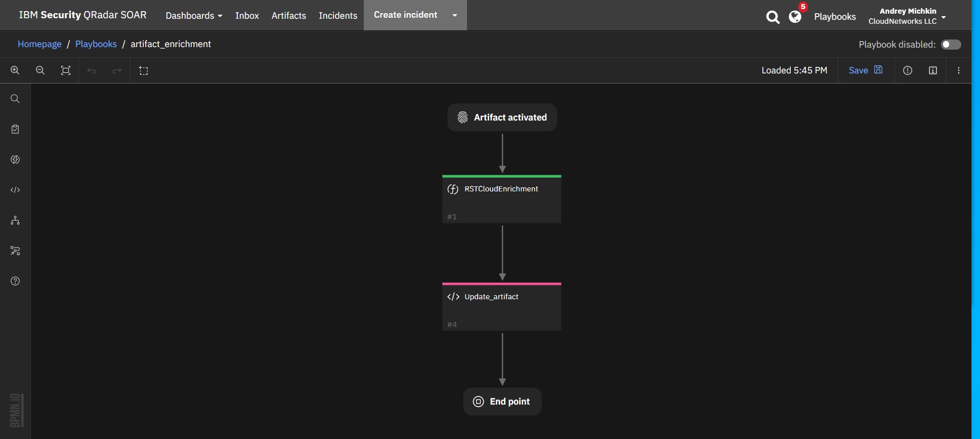
Task: Navigate to Playbooks breadcrumb link
Action: coord(96,44)
